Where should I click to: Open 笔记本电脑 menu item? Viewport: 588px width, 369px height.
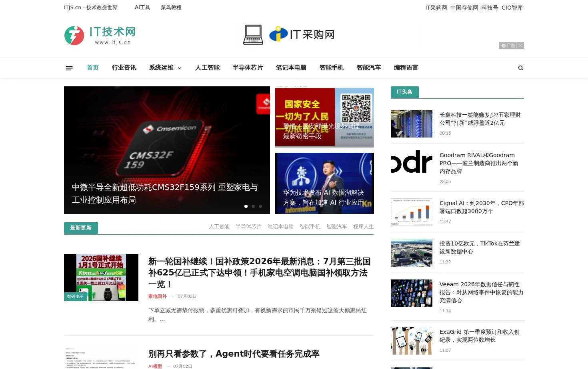tap(291, 68)
